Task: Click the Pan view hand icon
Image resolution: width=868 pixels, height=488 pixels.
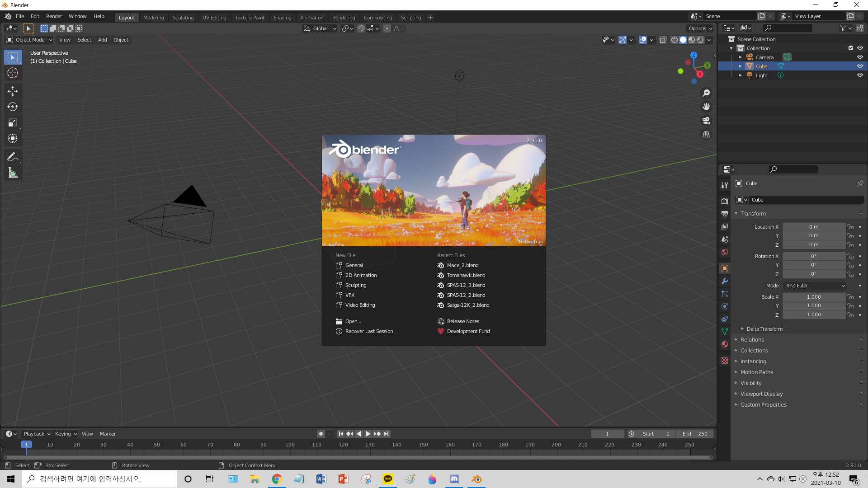Action: click(x=706, y=107)
